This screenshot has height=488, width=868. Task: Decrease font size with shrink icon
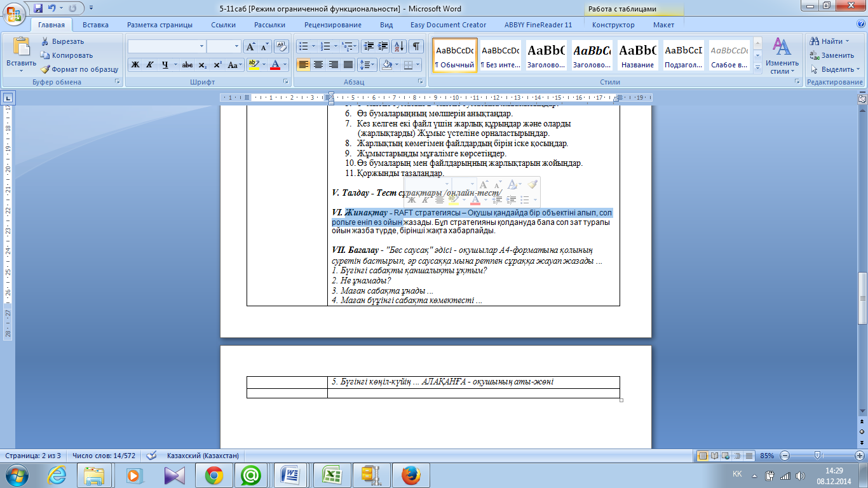(x=264, y=46)
